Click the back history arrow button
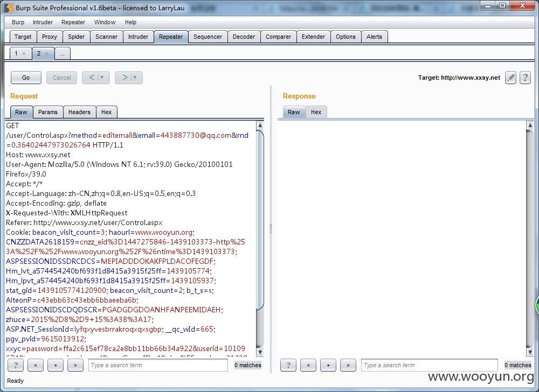 pyautogui.click(x=92, y=78)
